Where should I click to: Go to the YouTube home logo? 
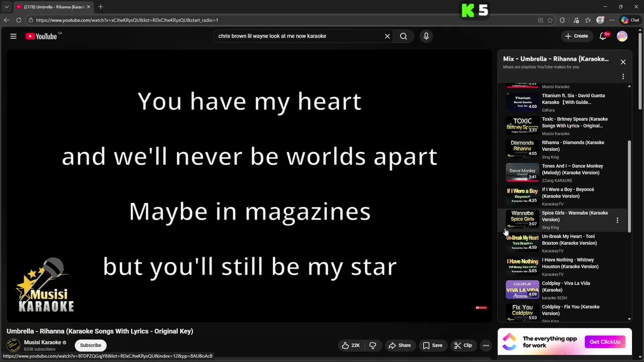coord(41,36)
